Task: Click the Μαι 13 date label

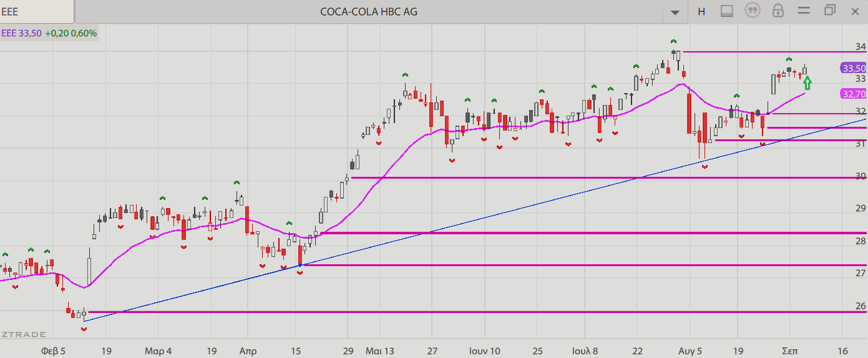Action: (379, 351)
